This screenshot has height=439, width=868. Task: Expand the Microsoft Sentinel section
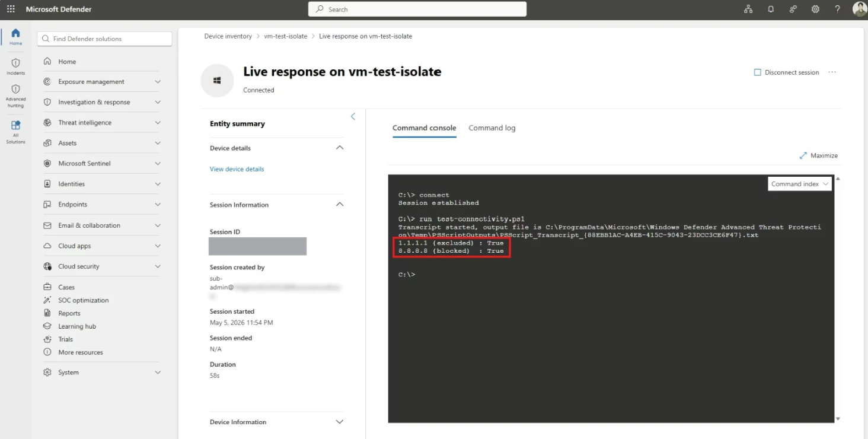point(158,164)
